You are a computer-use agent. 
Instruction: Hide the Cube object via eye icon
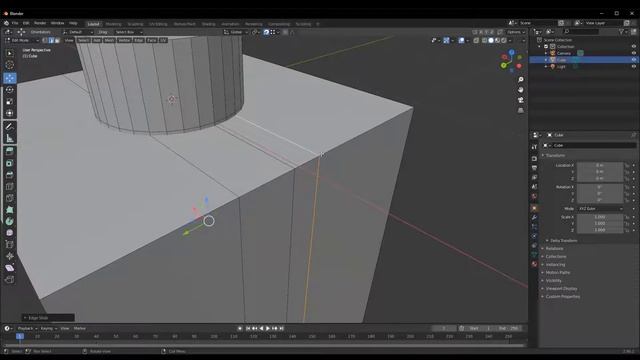coord(633,60)
